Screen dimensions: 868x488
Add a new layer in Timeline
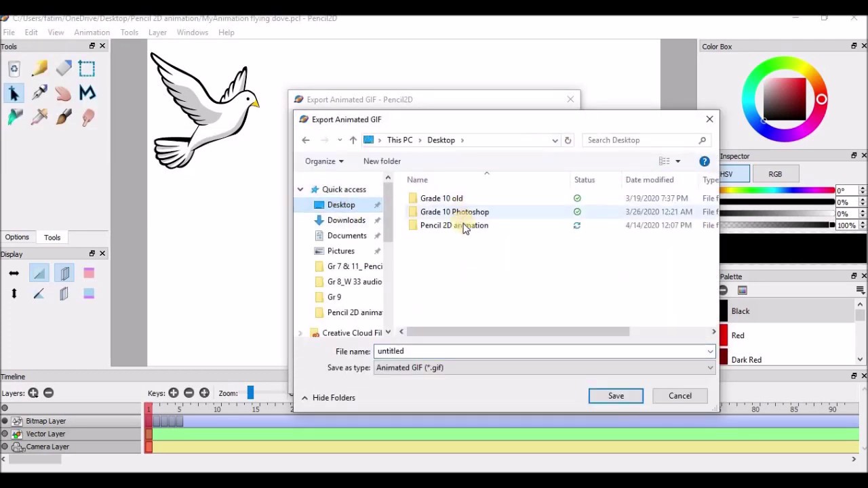click(x=33, y=393)
